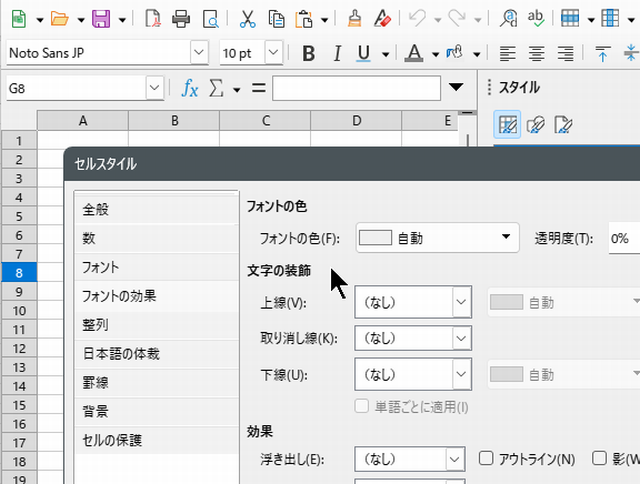Enable the アウトライン checkbox

(x=487, y=459)
